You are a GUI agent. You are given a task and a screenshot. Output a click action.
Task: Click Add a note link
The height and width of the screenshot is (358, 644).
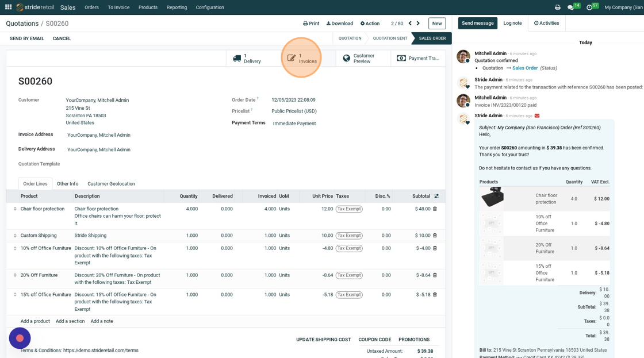[x=102, y=321]
